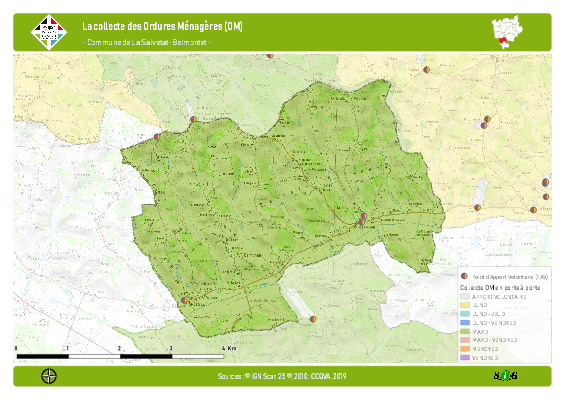Viewport: 565px width, 400px height.
Task: Select the blue Lundi-Vendredi legend swatch
Action: 465,323
